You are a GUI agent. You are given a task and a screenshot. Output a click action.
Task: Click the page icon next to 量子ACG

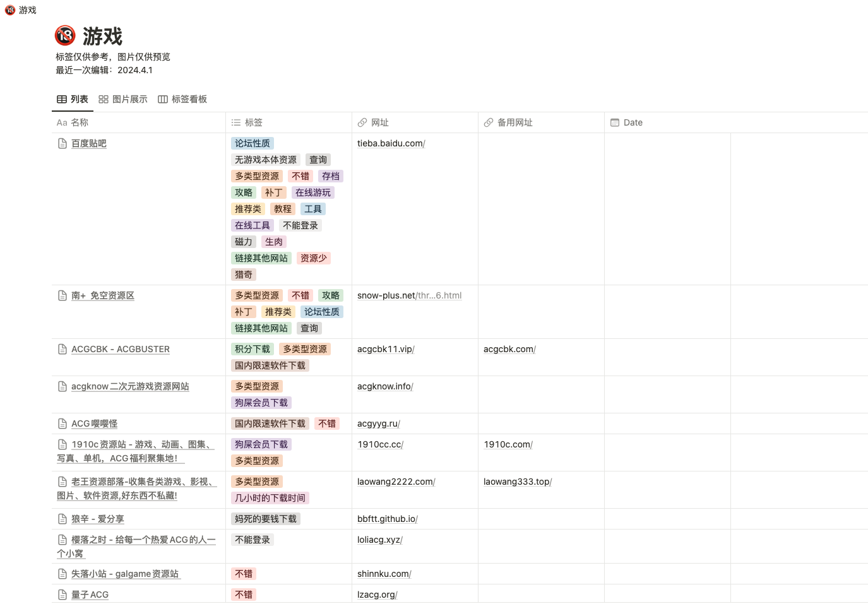(62, 595)
